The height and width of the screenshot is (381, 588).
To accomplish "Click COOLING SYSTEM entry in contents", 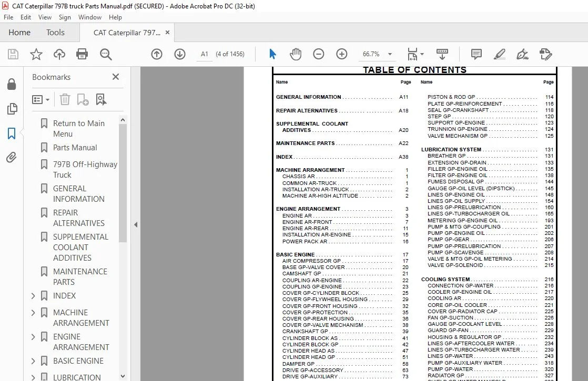I will pyautogui.click(x=445, y=280).
